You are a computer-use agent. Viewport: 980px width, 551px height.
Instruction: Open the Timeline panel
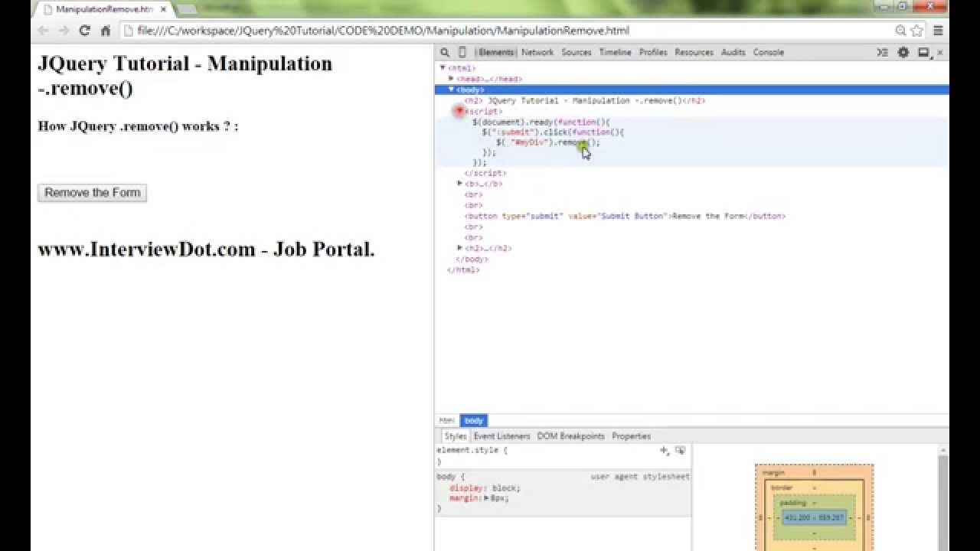click(615, 52)
